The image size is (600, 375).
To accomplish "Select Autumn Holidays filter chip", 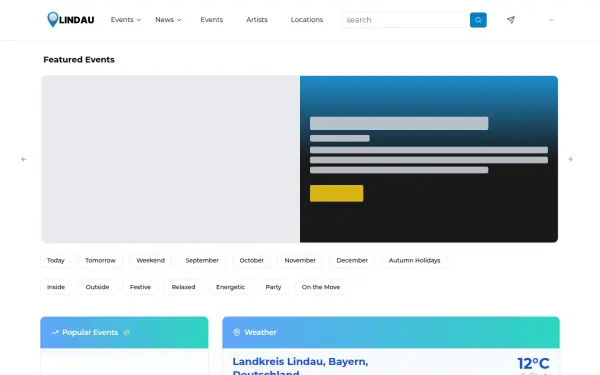I will 414,260.
